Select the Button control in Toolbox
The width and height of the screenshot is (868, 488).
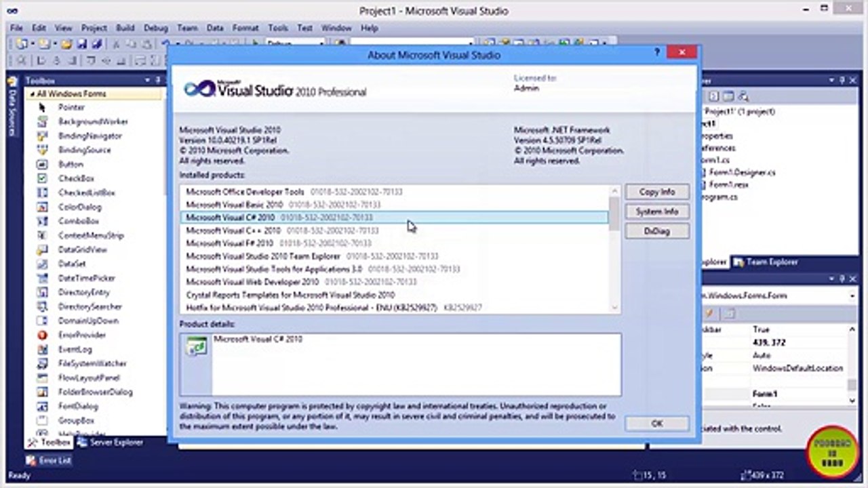(71, 164)
